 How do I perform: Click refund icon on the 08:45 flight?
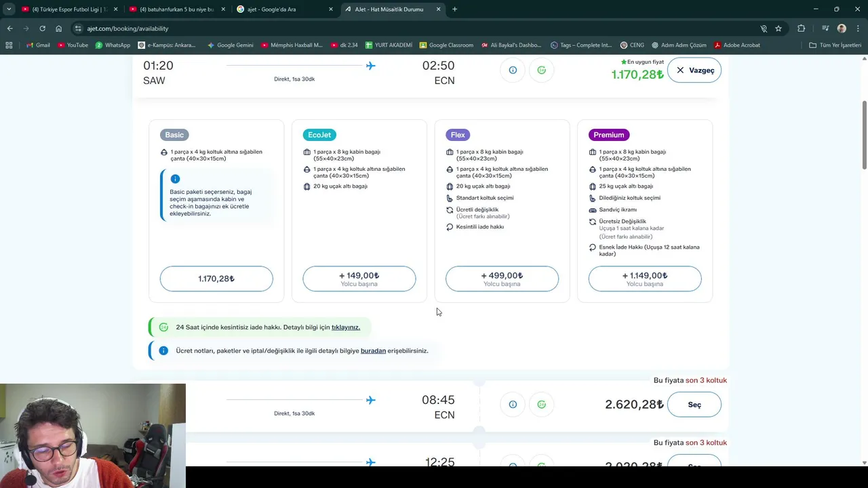(x=541, y=405)
